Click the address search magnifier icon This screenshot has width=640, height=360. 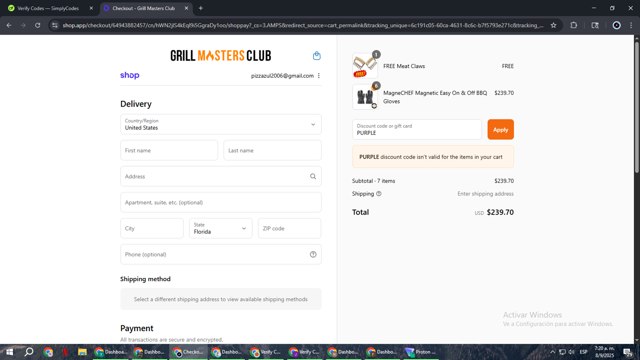[x=313, y=176]
